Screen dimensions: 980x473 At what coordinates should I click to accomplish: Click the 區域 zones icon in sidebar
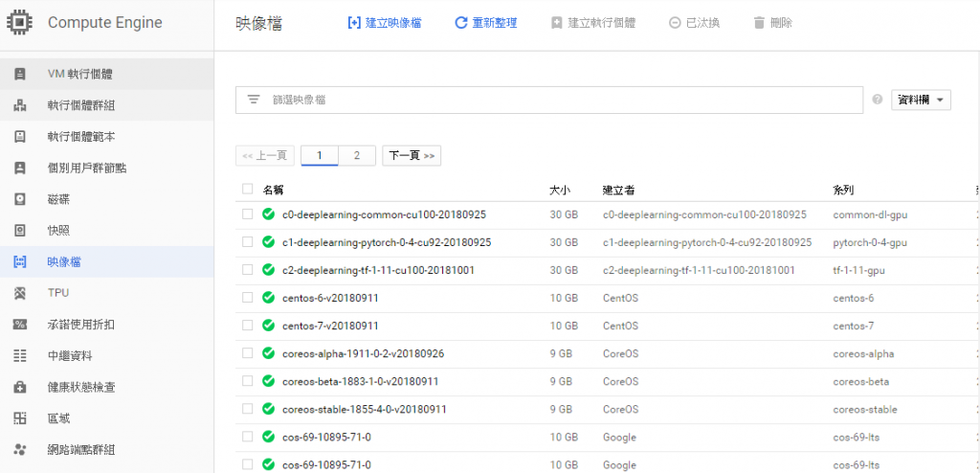click(20, 417)
